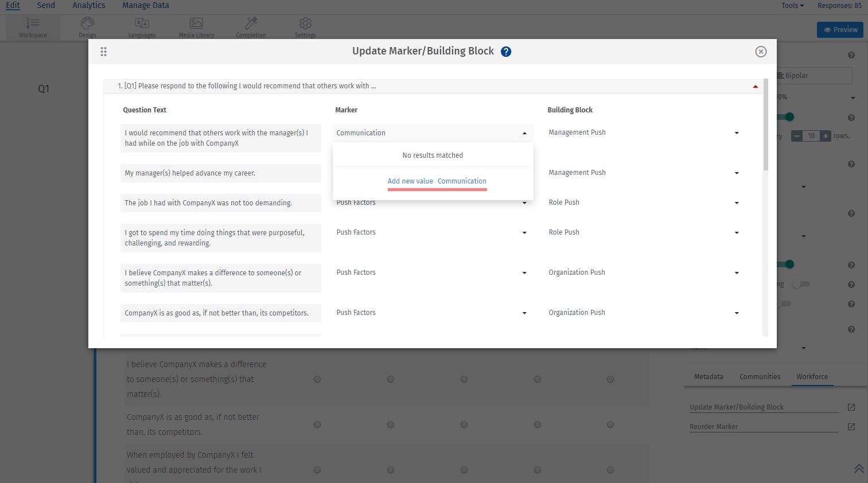Click the scroll-to-top double chevron icon
The width and height of the screenshot is (868, 483).
pos(859,468)
